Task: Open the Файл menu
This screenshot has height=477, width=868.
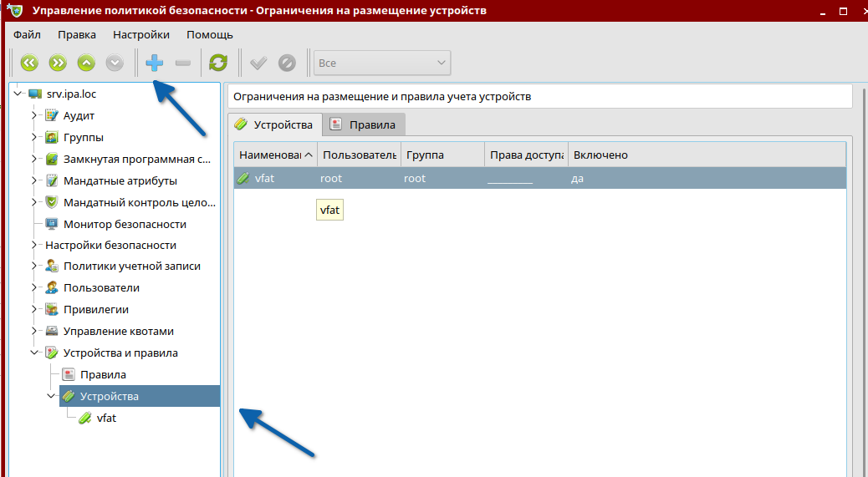Action: [x=27, y=34]
